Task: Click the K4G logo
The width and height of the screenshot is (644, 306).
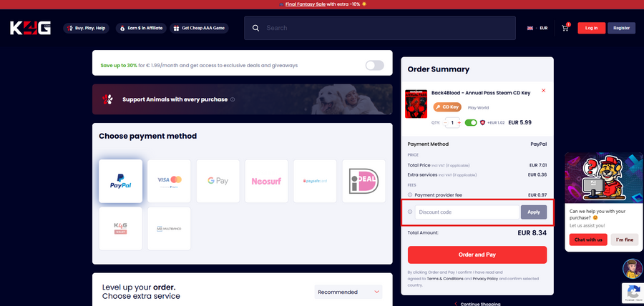Action: (30, 28)
